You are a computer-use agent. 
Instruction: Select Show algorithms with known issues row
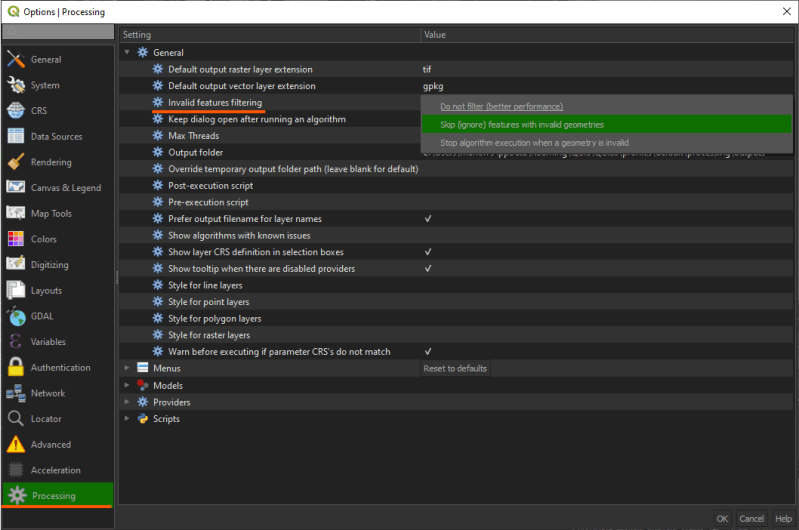tap(456, 235)
